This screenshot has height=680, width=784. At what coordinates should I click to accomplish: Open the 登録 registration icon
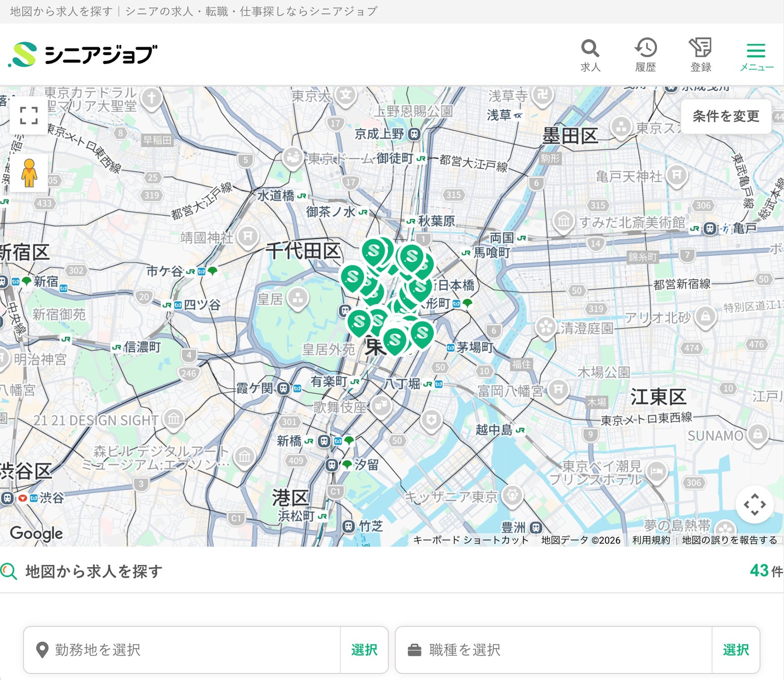tap(700, 55)
